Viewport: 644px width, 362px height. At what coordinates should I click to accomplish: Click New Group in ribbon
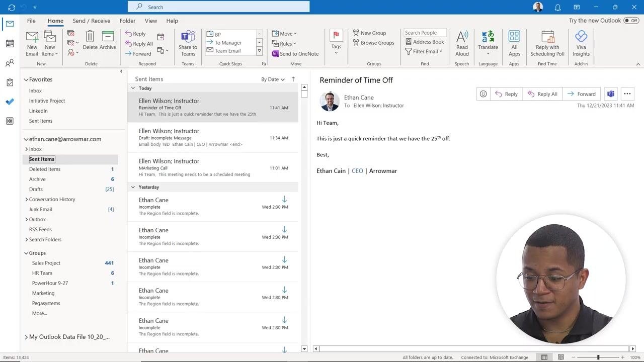pos(369,33)
